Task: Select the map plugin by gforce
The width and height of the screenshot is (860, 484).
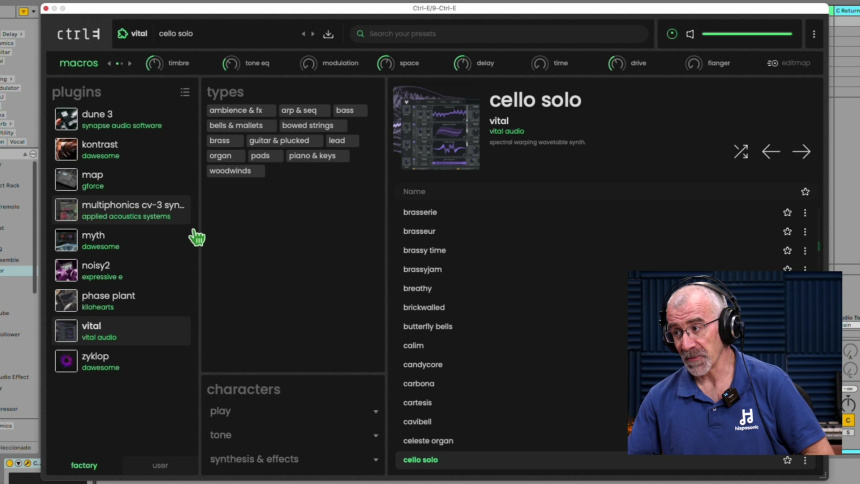Action: coord(121,179)
